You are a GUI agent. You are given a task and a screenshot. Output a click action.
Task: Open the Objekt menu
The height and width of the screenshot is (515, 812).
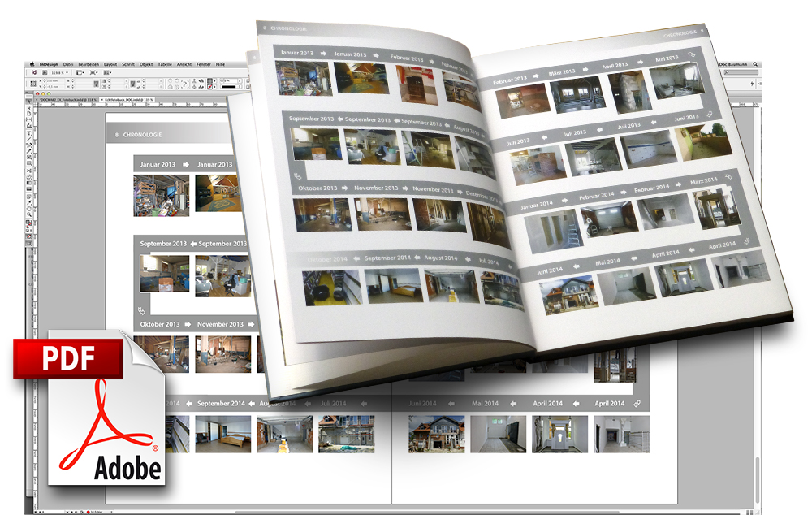point(146,64)
